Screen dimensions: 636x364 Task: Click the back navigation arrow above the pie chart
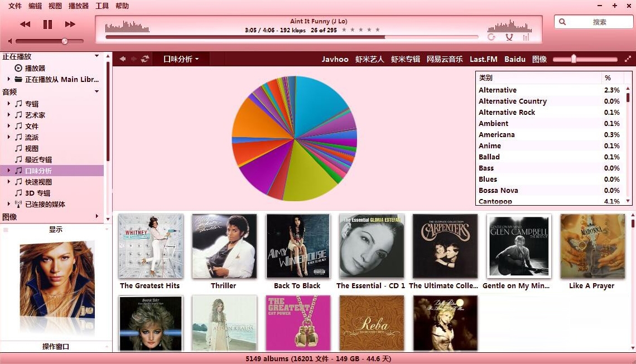[122, 59]
